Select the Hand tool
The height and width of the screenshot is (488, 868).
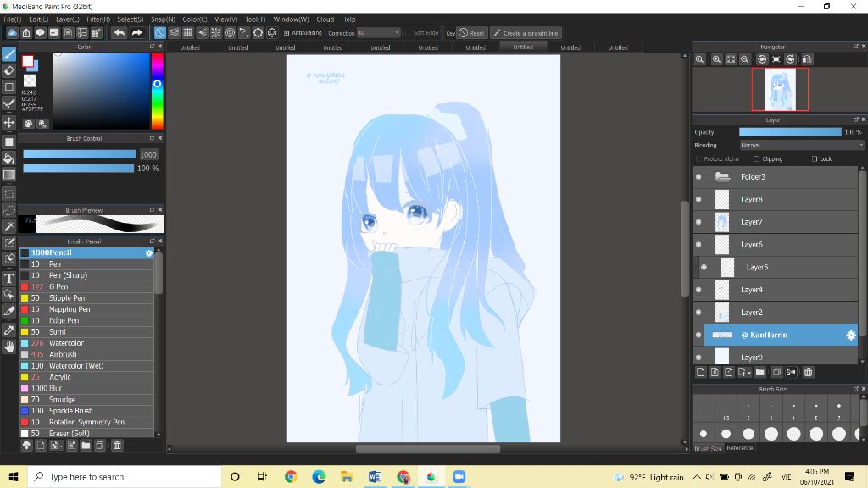click(8, 347)
